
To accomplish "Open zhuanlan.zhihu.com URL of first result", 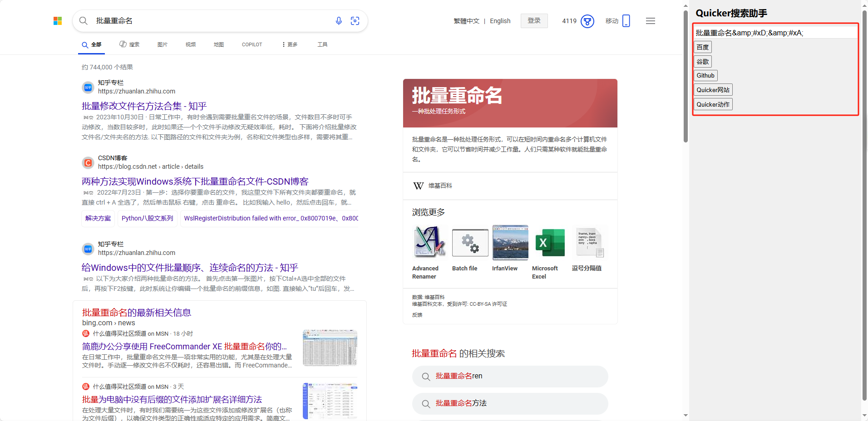I will pos(137,91).
